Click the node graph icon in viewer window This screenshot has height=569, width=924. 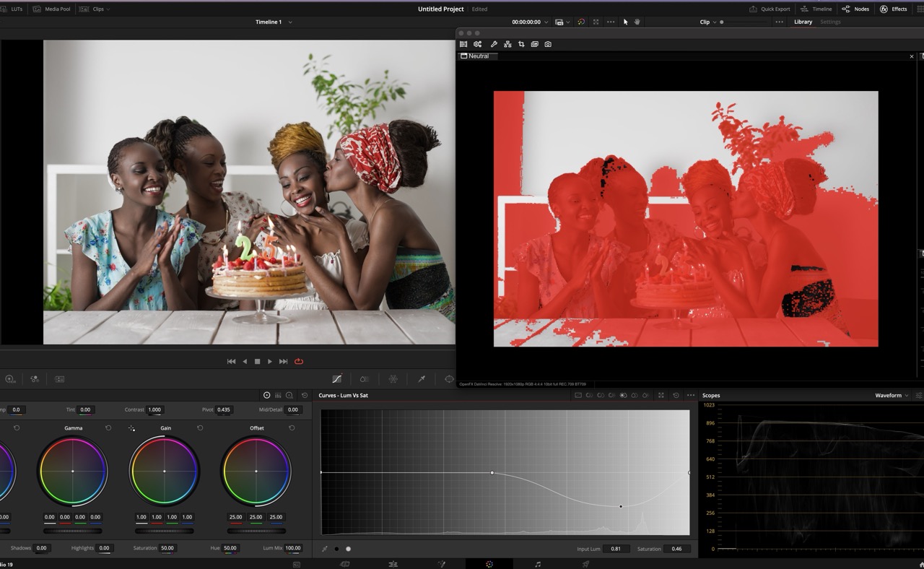[507, 44]
